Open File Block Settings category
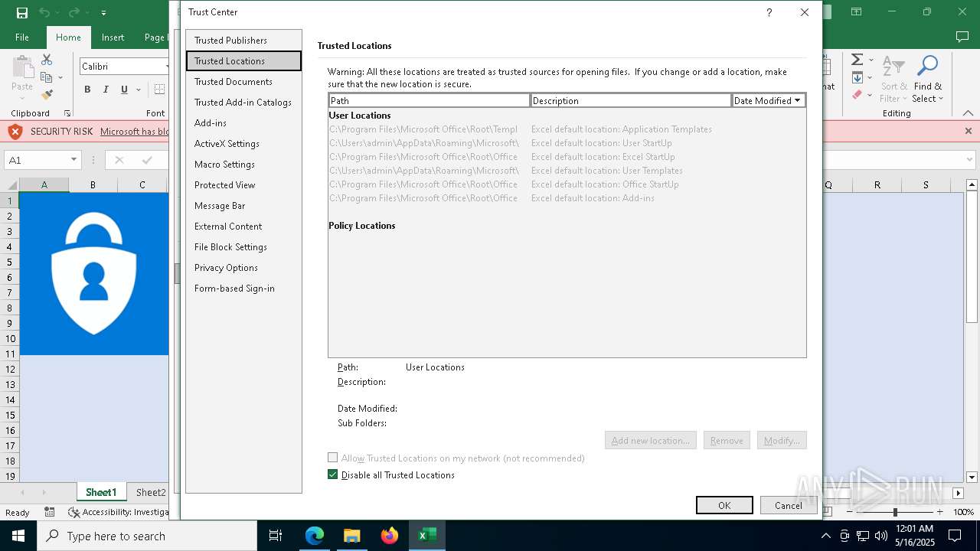Screen dimensions: 980x551 pyautogui.click(x=243, y=247)
